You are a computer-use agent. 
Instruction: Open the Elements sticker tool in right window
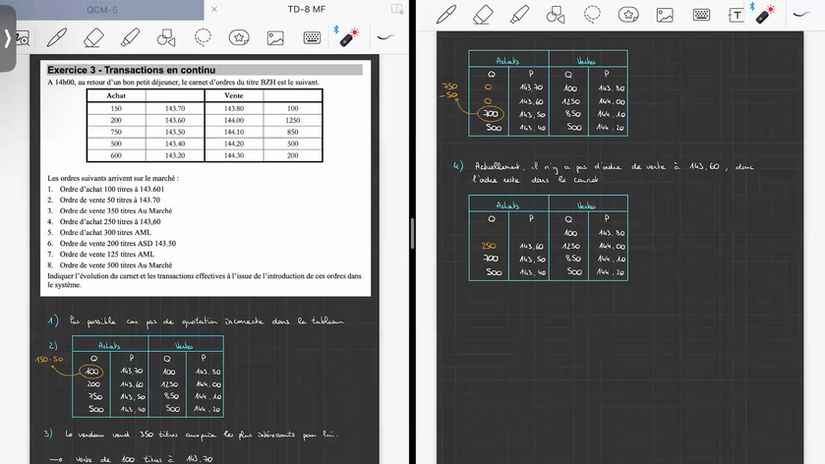coord(628,15)
